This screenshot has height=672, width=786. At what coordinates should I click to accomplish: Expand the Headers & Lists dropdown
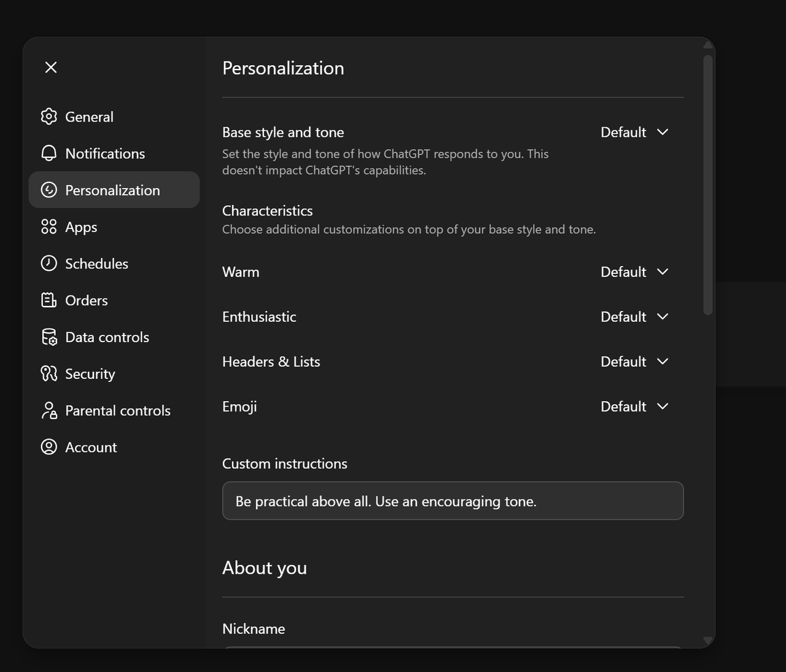click(x=634, y=361)
